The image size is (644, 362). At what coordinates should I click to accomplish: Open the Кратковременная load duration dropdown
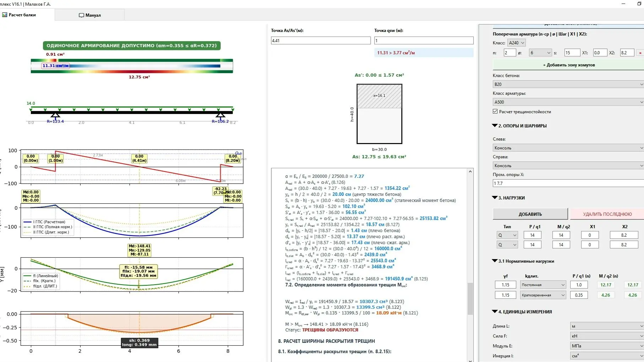pos(543,295)
